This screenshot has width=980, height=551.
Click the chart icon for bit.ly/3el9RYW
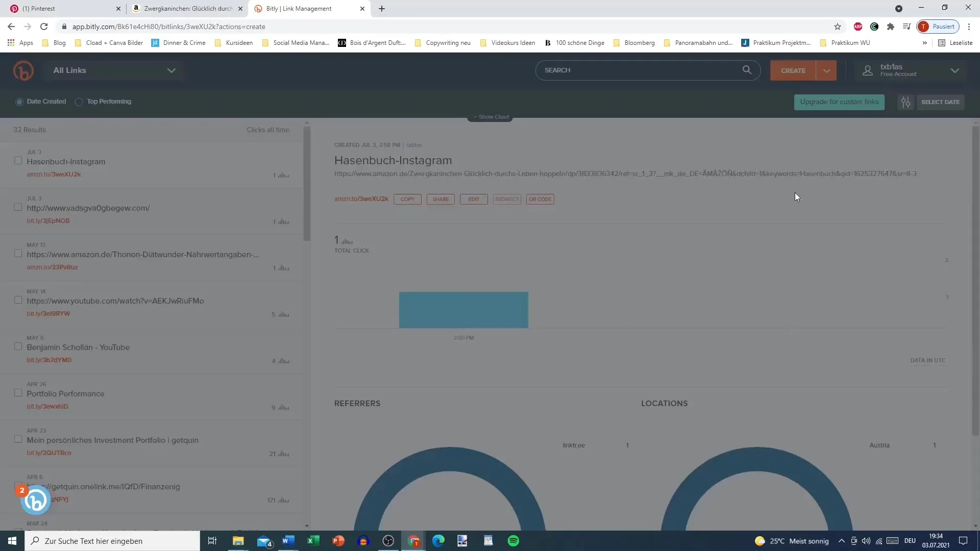click(x=284, y=315)
